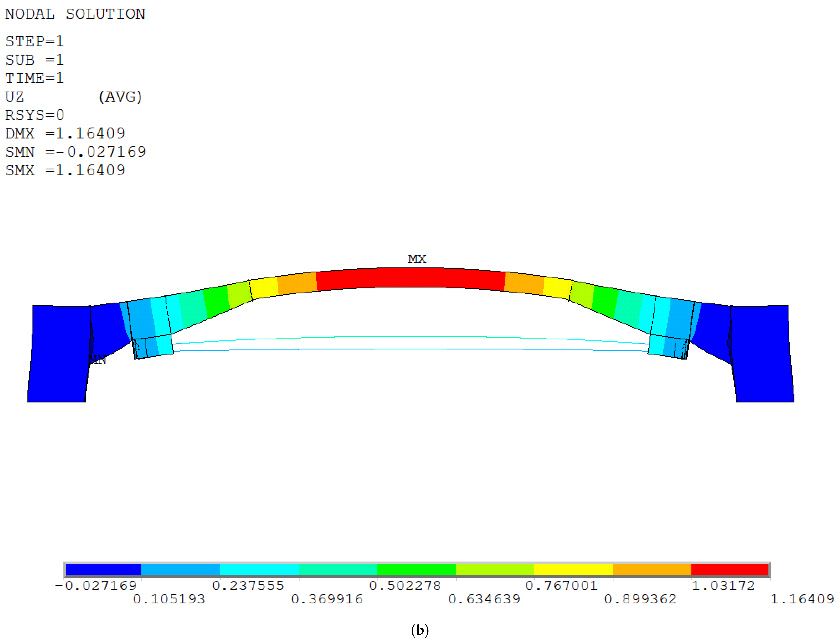
Task: Click the NODAL SOLUTION title text
Action: (x=75, y=14)
